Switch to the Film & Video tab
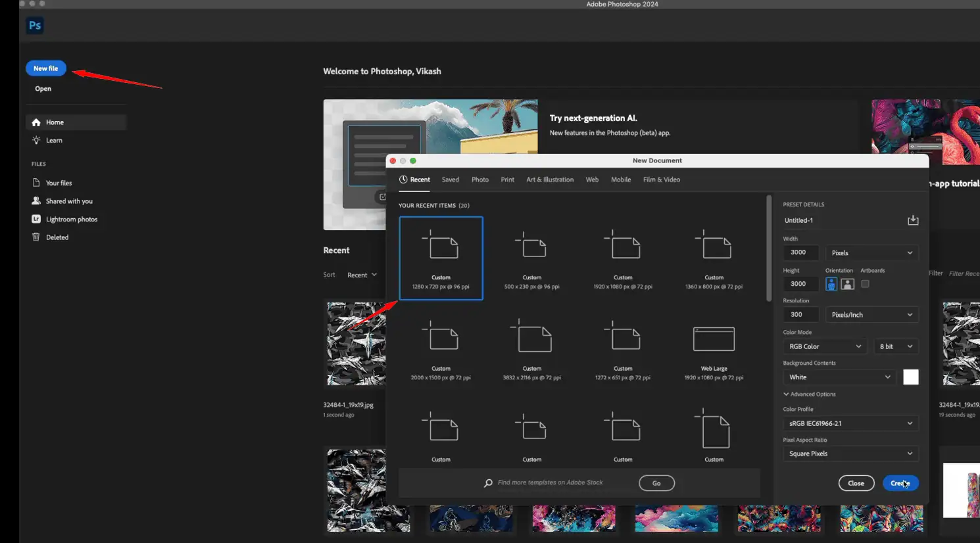980x543 pixels. click(x=661, y=179)
